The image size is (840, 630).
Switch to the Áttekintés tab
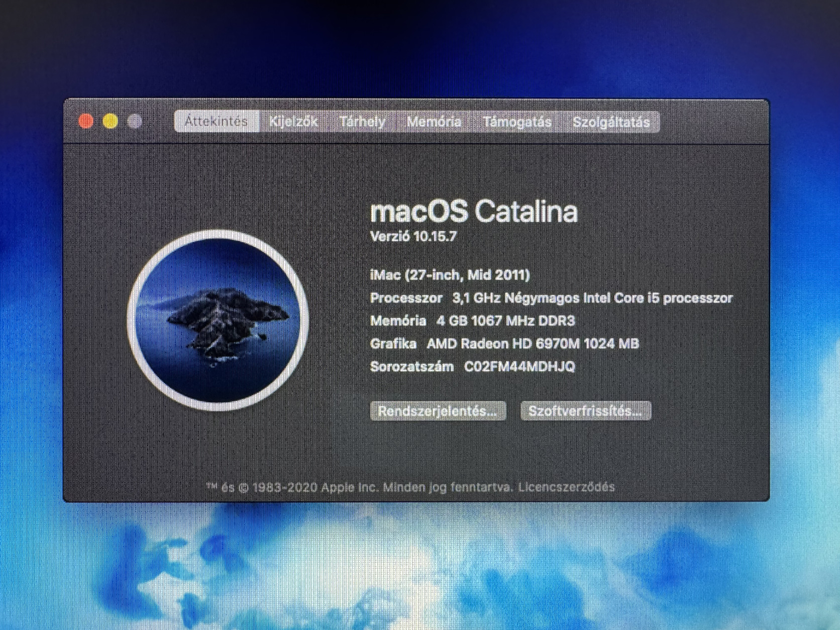pos(217,122)
